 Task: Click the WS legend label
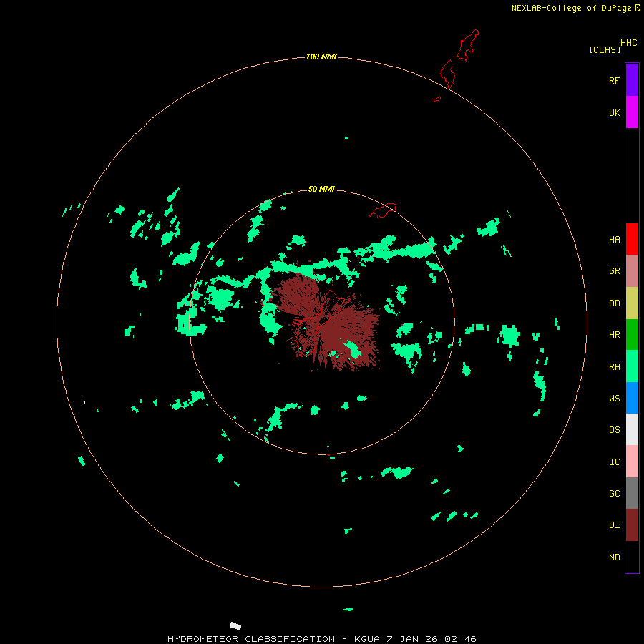(615, 398)
